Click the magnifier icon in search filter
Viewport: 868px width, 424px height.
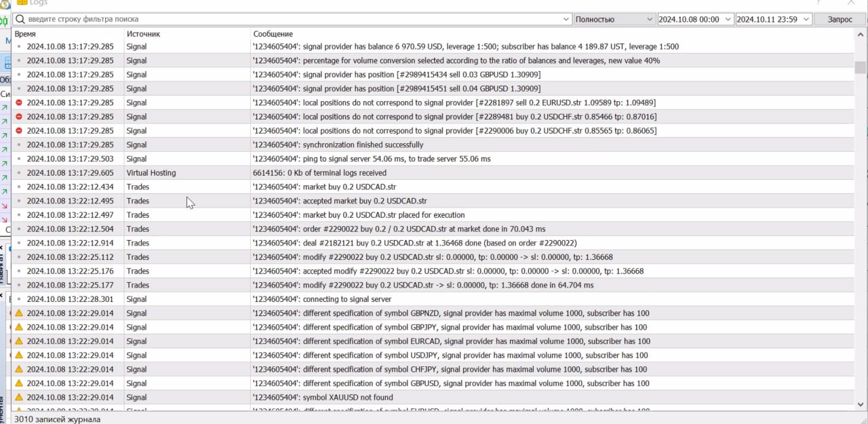point(20,19)
